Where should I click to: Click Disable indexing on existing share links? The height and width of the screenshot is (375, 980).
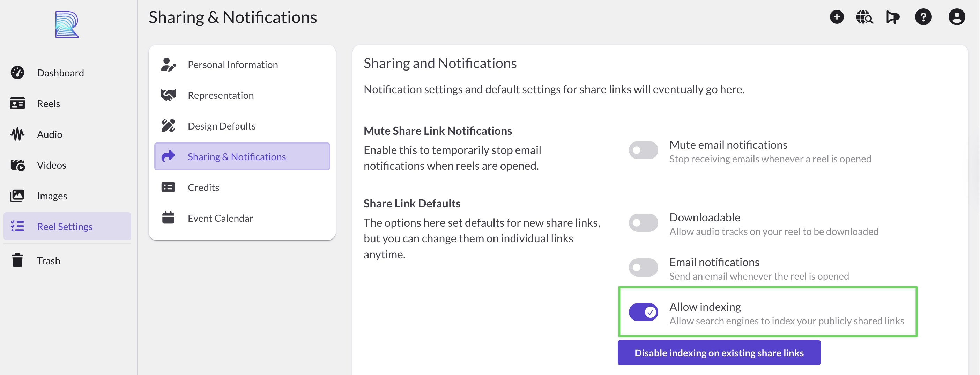(719, 353)
